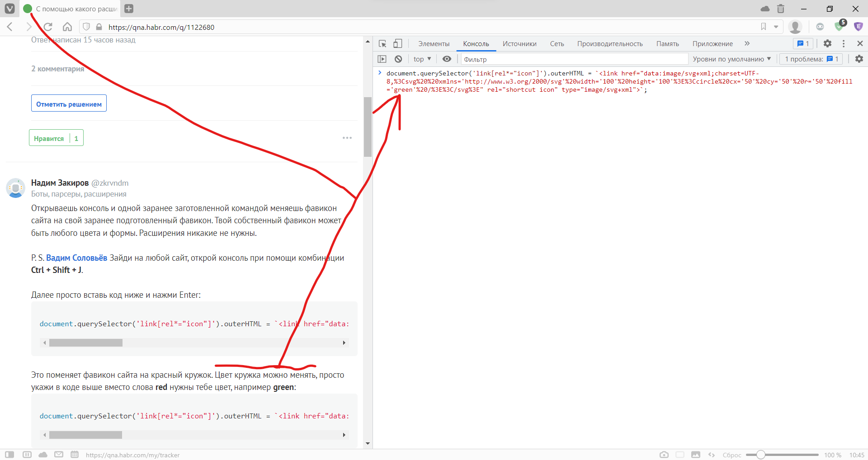This screenshot has height=460, width=868.
Task: Switch to the Сеть tab
Action: [557, 44]
